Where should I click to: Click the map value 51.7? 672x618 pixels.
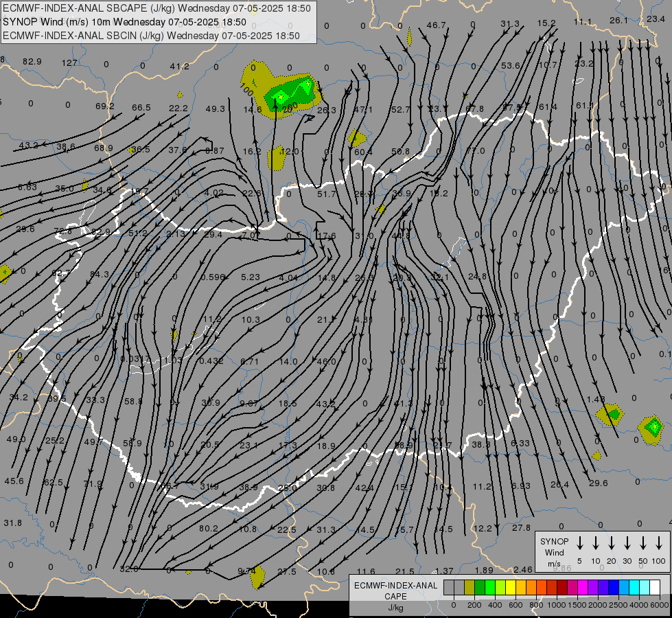pos(327,194)
